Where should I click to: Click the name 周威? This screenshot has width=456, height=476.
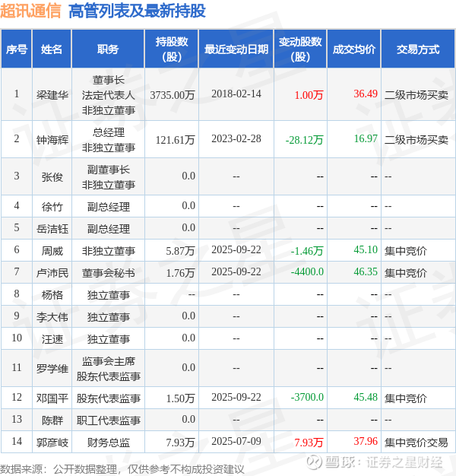pyautogui.click(x=52, y=251)
